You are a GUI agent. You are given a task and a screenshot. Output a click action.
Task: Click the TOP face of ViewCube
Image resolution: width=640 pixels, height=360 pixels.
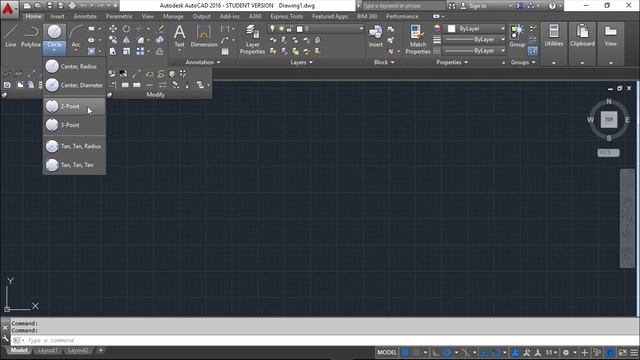pyautogui.click(x=609, y=120)
